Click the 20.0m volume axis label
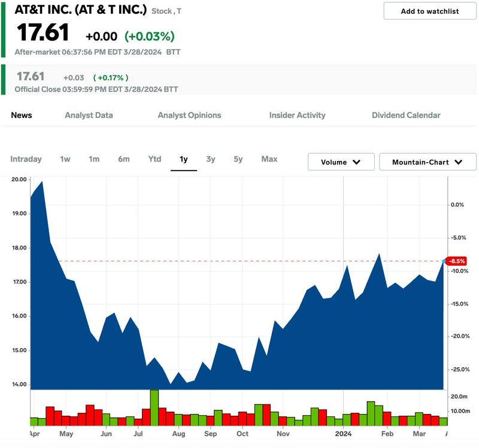The image size is (479, 448). pyautogui.click(x=459, y=397)
